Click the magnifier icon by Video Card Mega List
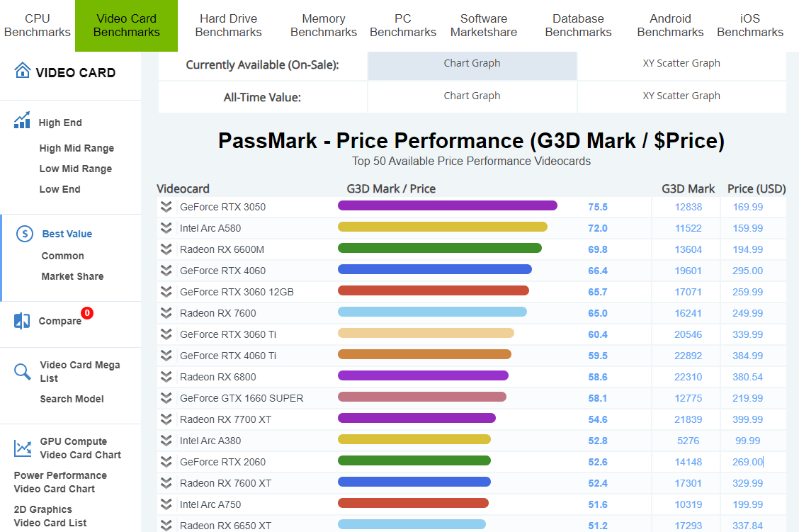799x532 pixels. (22, 371)
